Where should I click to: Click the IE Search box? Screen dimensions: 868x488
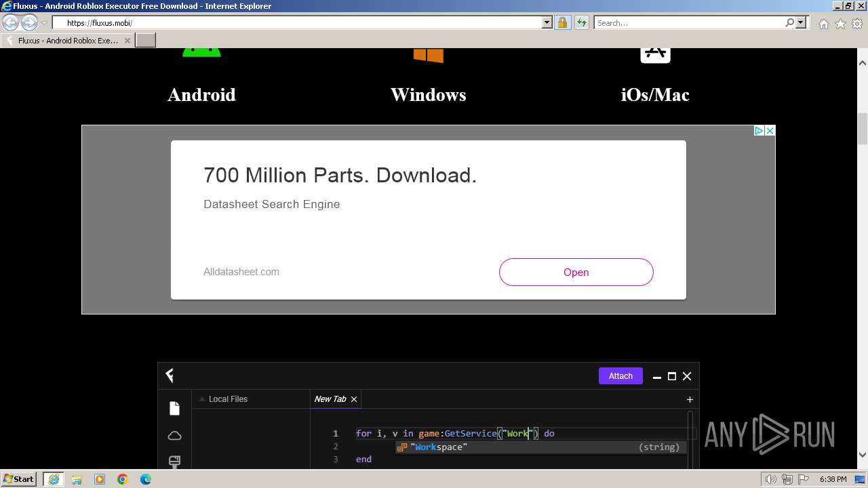(689, 23)
